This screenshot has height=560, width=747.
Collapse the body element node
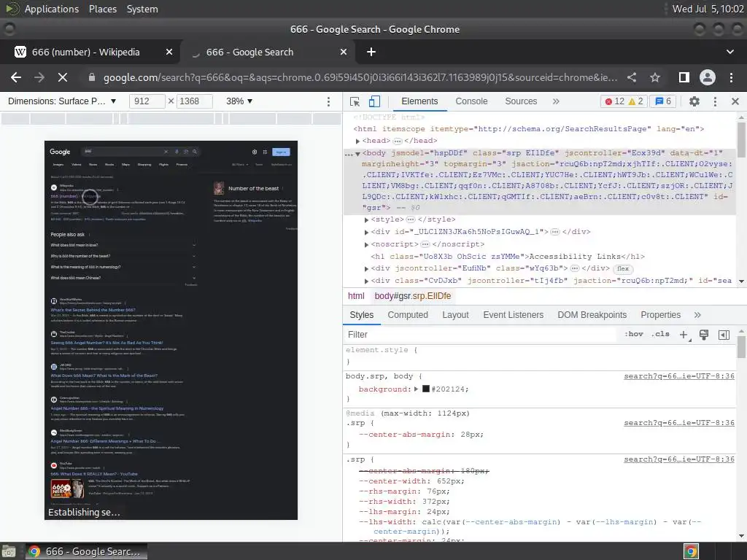pyautogui.click(x=357, y=153)
